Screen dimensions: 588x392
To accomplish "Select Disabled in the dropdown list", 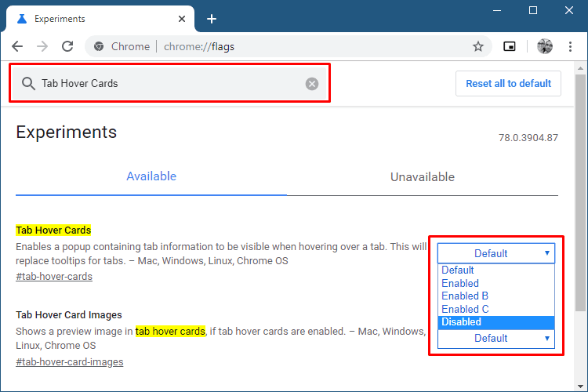I will point(495,322).
